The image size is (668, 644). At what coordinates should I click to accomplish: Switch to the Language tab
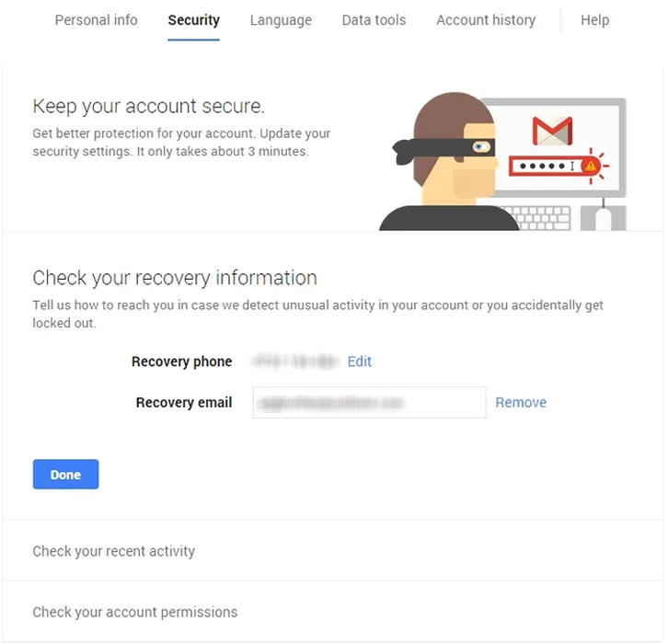(281, 20)
